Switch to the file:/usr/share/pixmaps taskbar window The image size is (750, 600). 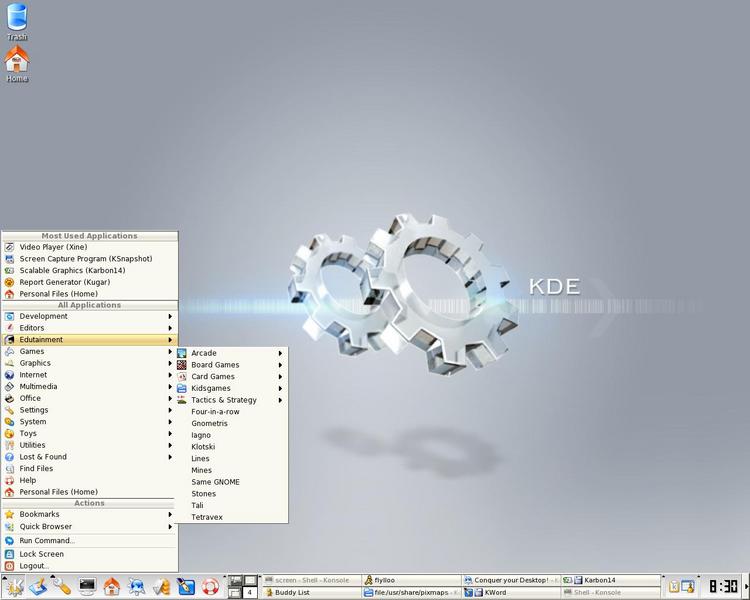pos(411,592)
